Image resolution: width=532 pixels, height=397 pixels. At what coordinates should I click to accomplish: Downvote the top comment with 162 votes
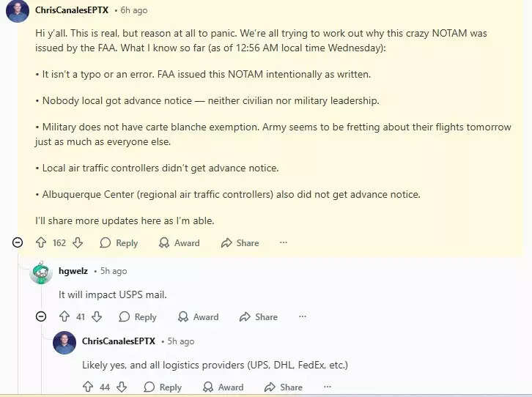click(78, 242)
